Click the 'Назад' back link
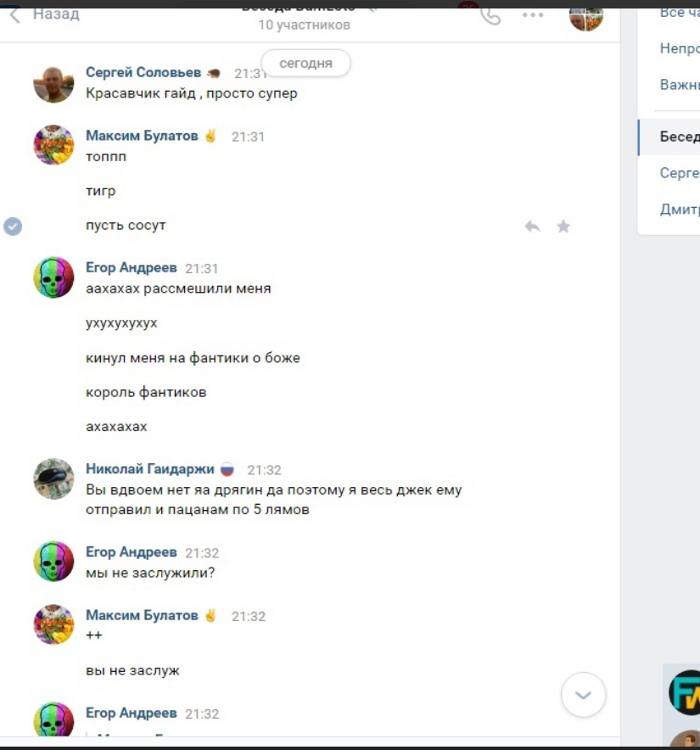 tap(56, 14)
